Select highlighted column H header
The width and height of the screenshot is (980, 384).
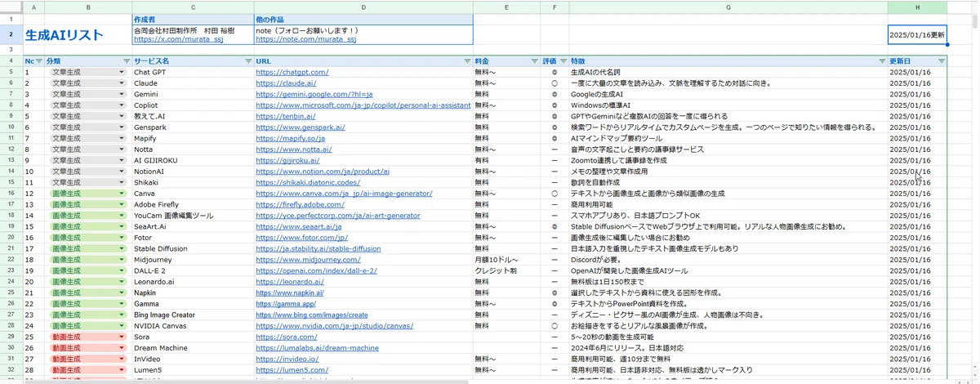[x=917, y=7]
